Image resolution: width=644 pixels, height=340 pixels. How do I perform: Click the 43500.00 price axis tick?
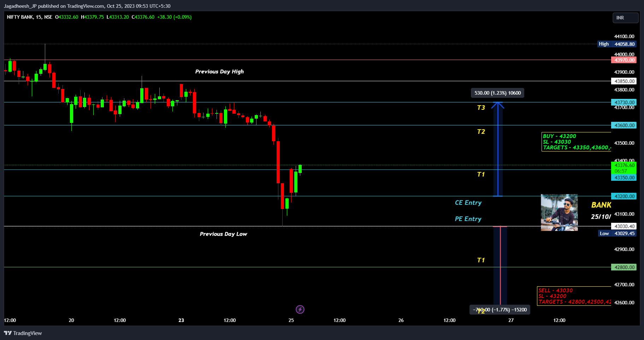coord(624,143)
